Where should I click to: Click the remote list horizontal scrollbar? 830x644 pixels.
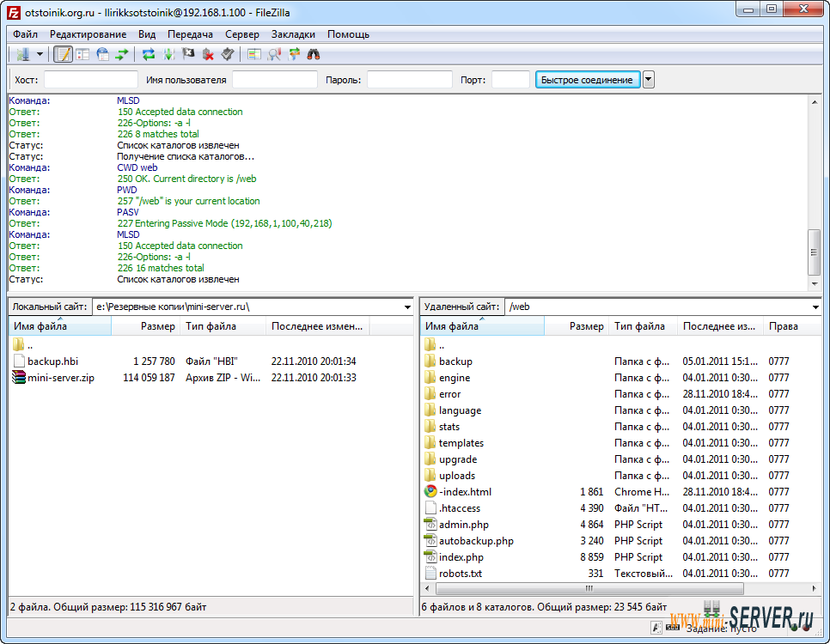click(x=589, y=588)
